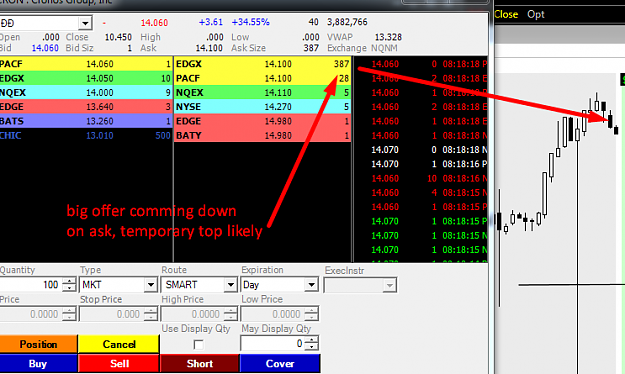Click the Exchange NQNM value
Screen dimensions: 625x374
(384, 48)
